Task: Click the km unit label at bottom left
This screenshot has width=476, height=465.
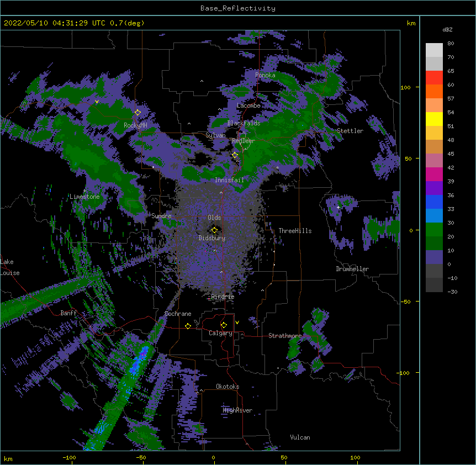Action: coord(8,458)
